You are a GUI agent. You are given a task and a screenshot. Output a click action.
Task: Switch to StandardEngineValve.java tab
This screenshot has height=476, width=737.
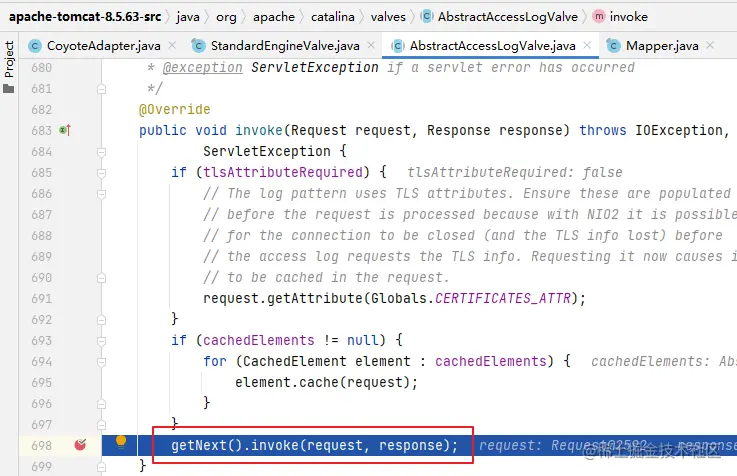click(x=285, y=46)
